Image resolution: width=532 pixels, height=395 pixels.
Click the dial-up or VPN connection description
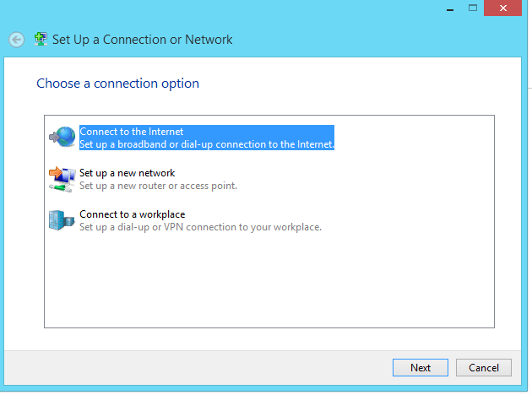pyautogui.click(x=200, y=227)
